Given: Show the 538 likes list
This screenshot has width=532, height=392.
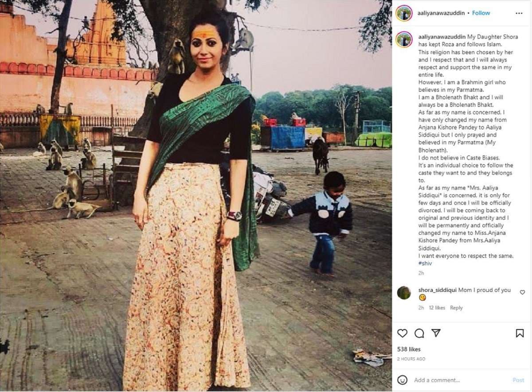Looking at the screenshot, I should pyautogui.click(x=409, y=349).
